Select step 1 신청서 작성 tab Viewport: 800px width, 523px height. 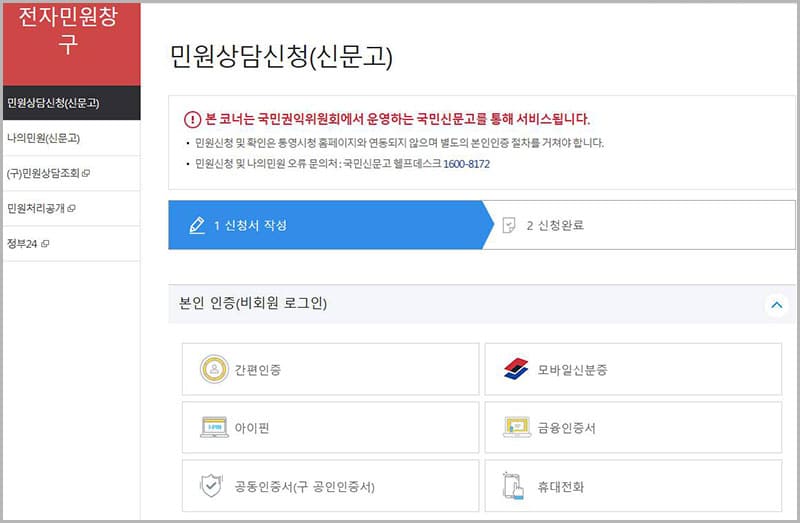tap(325, 225)
